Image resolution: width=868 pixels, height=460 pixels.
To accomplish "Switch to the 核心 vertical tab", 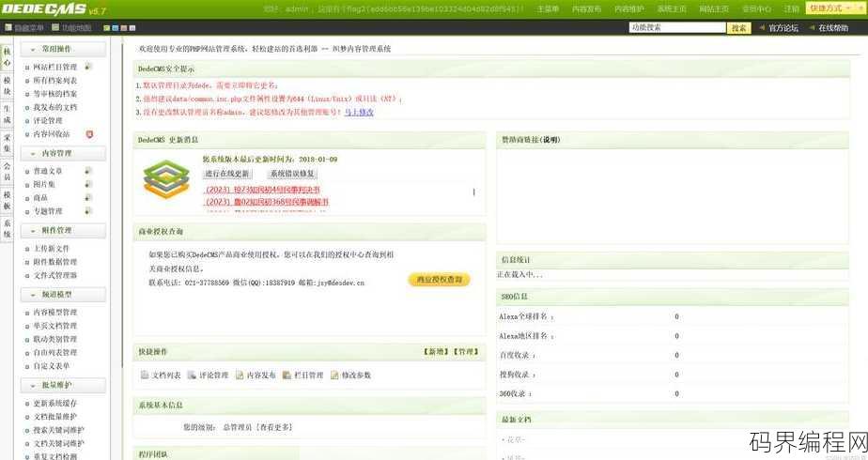I will coord(7,57).
